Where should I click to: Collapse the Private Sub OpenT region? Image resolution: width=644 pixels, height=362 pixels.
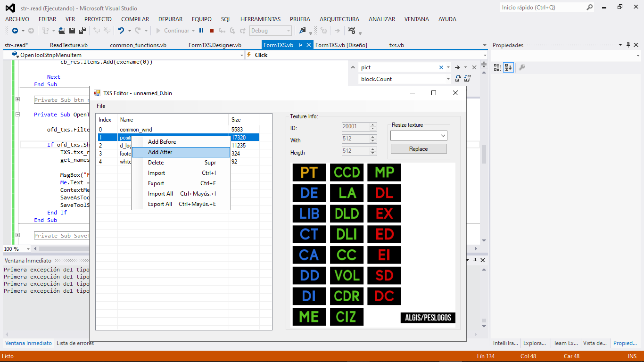(17, 114)
